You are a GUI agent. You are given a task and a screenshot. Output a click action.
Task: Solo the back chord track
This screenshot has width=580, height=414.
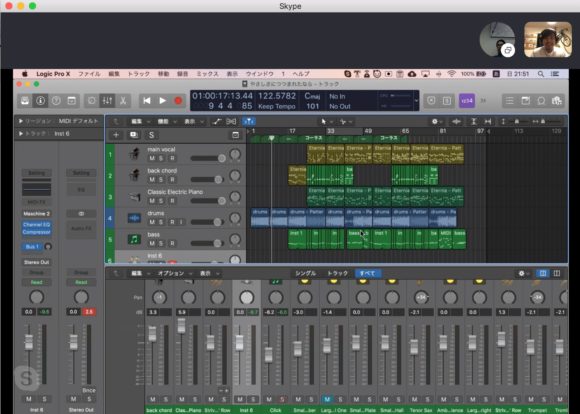point(161,180)
